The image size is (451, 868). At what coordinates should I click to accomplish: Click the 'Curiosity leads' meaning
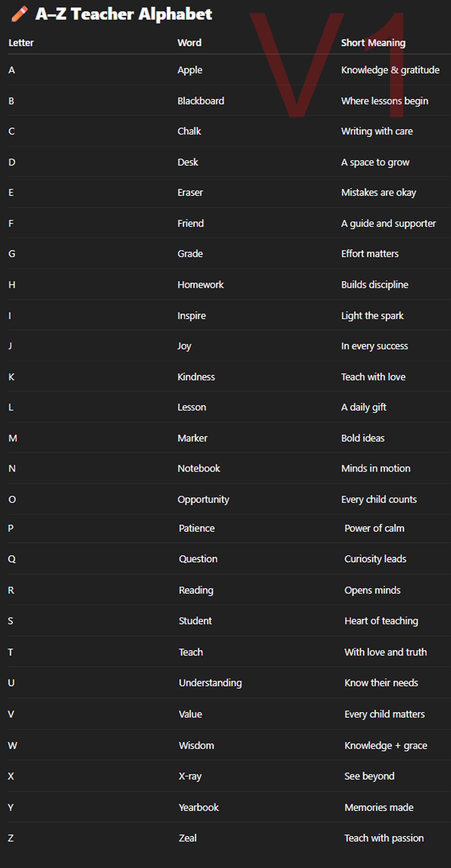(x=375, y=559)
